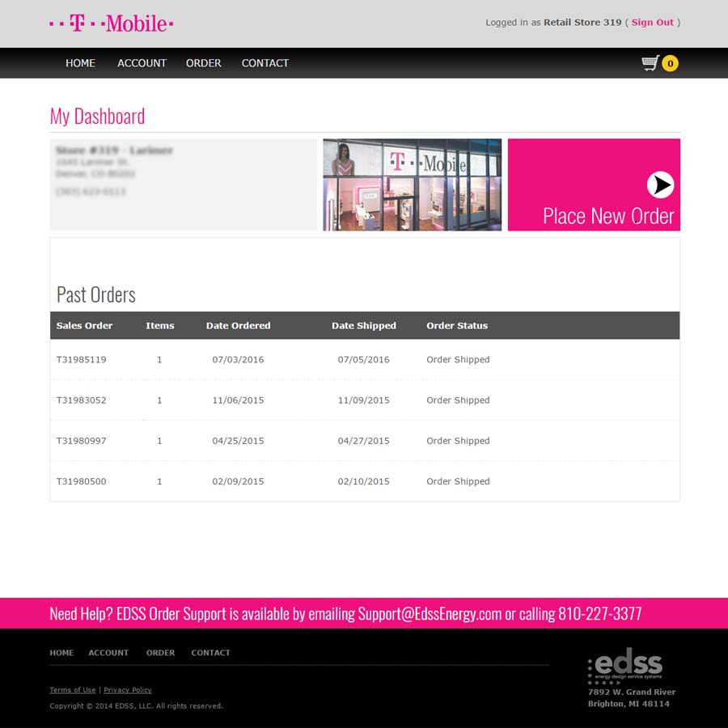Click date shipped 11/09/2015
Viewport: 728px width, 728px height.
363,400
